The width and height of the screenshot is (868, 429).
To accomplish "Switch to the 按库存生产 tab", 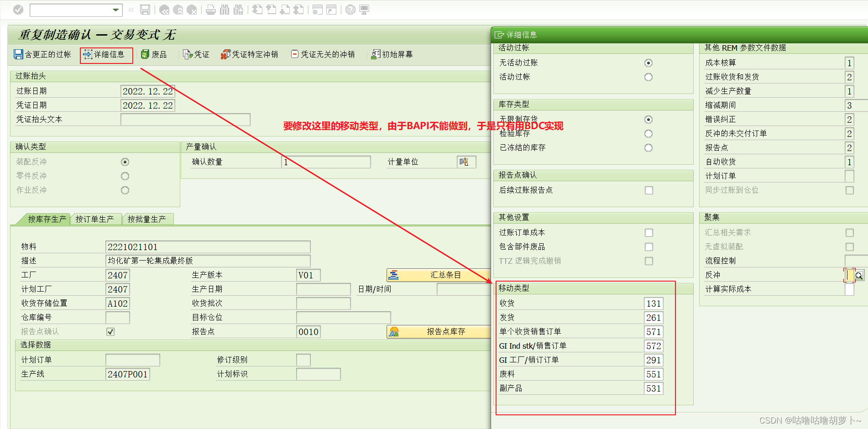I will (47, 219).
